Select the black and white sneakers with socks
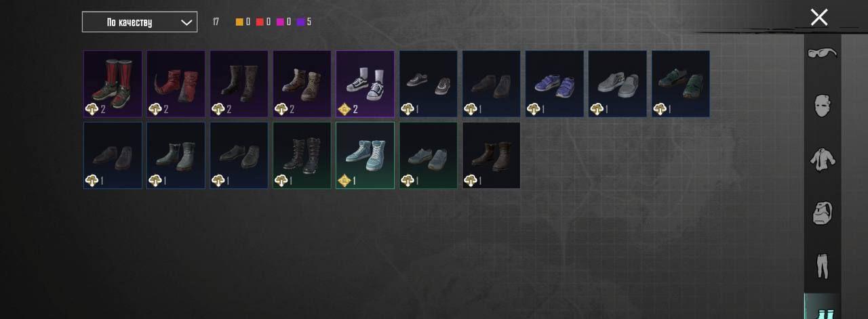This screenshot has width=868, height=319. coord(365,84)
